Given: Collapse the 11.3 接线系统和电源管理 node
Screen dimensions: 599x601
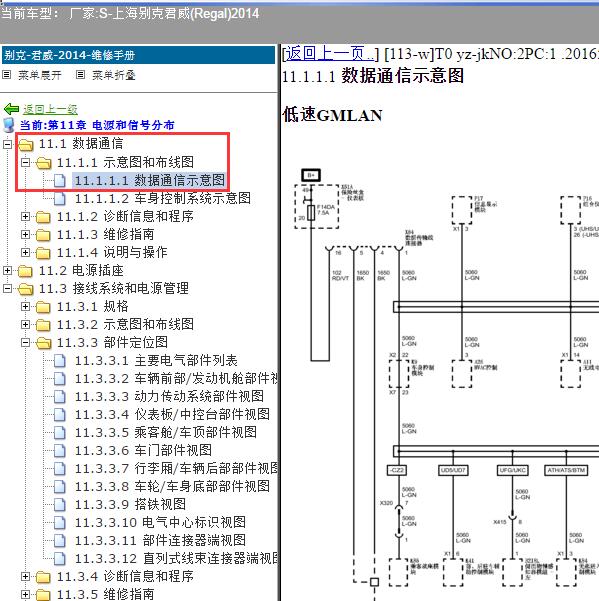Looking at the screenshot, I should (x=7, y=289).
